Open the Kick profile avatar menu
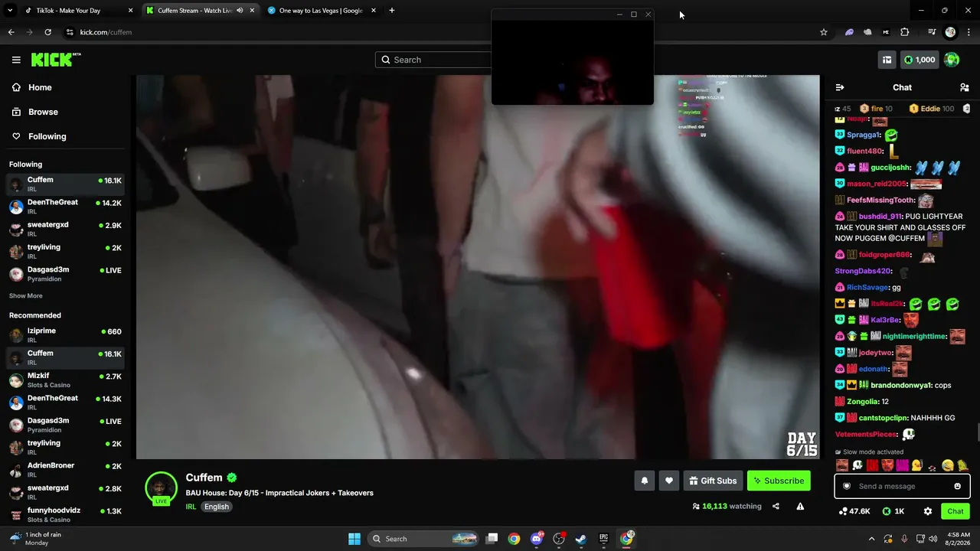Viewport: 980px width, 551px height. pos(952,60)
